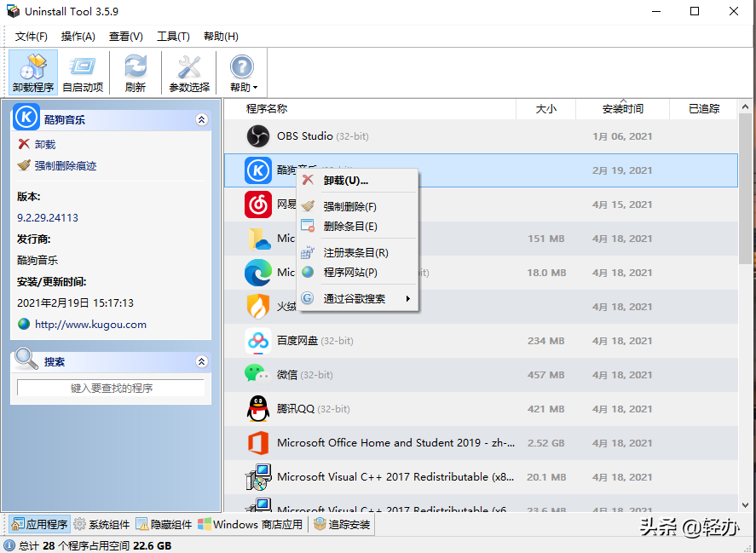Sort by 已追踪 column header
756x553 pixels.
click(x=703, y=109)
